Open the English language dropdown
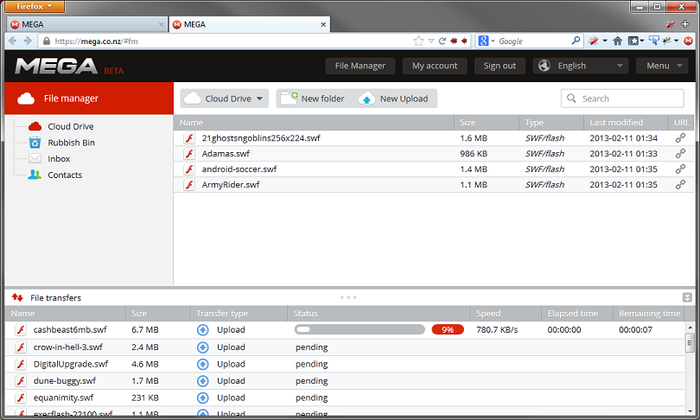The image size is (700, 420). [580, 66]
